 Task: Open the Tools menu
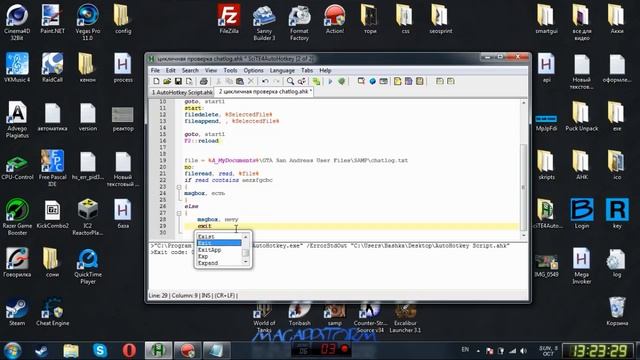click(230, 71)
